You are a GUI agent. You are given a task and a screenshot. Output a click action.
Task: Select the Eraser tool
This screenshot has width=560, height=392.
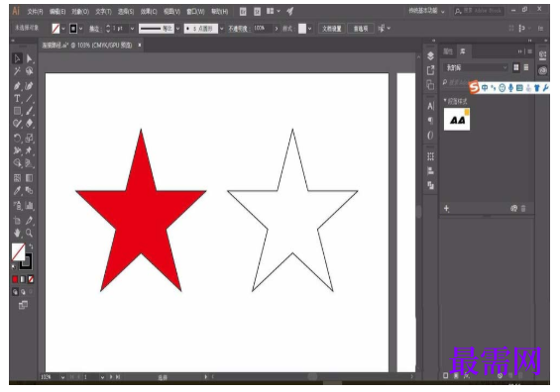(x=30, y=124)
